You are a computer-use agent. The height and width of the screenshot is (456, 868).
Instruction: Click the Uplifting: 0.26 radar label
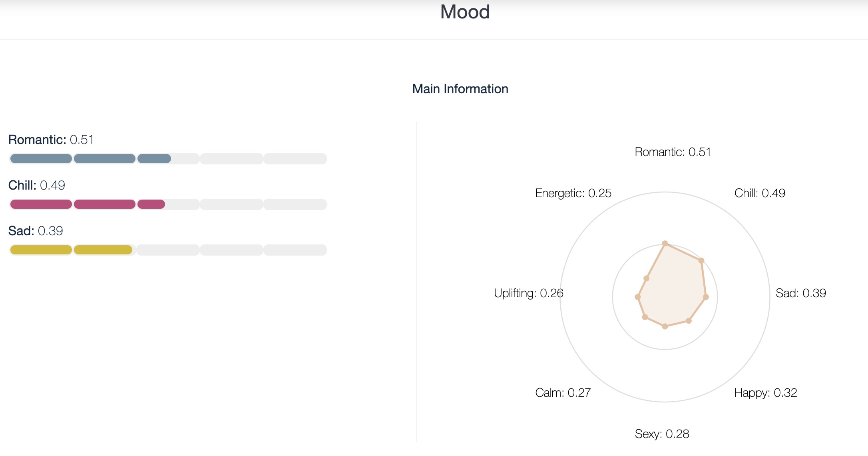pyautogui.click(x=528, y=293)
